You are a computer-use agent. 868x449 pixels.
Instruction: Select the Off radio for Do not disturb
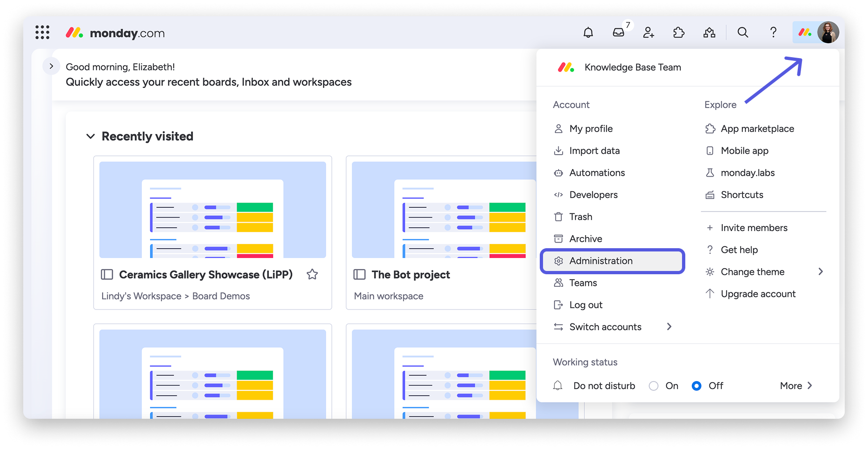pos(696,386)
